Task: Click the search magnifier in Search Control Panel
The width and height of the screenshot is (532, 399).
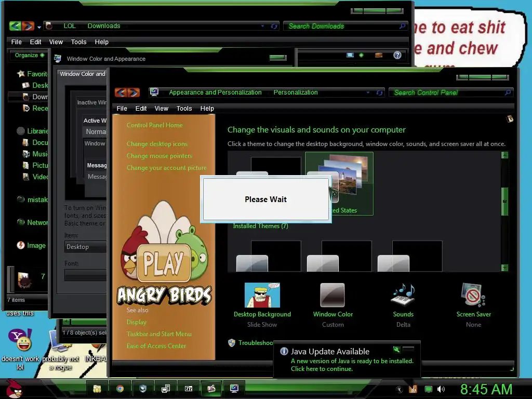Action: coord(508,92)
